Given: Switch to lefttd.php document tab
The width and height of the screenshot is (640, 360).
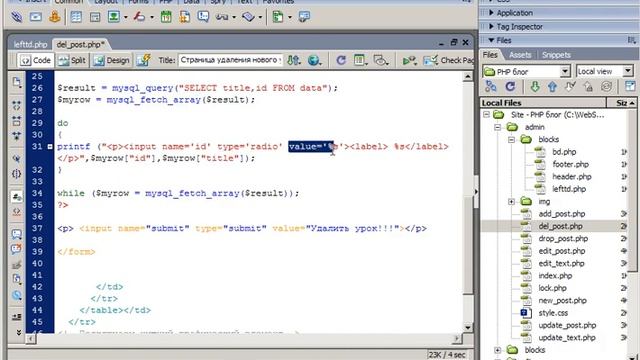Looking at the screenshot, I should (x=30, y=44).
